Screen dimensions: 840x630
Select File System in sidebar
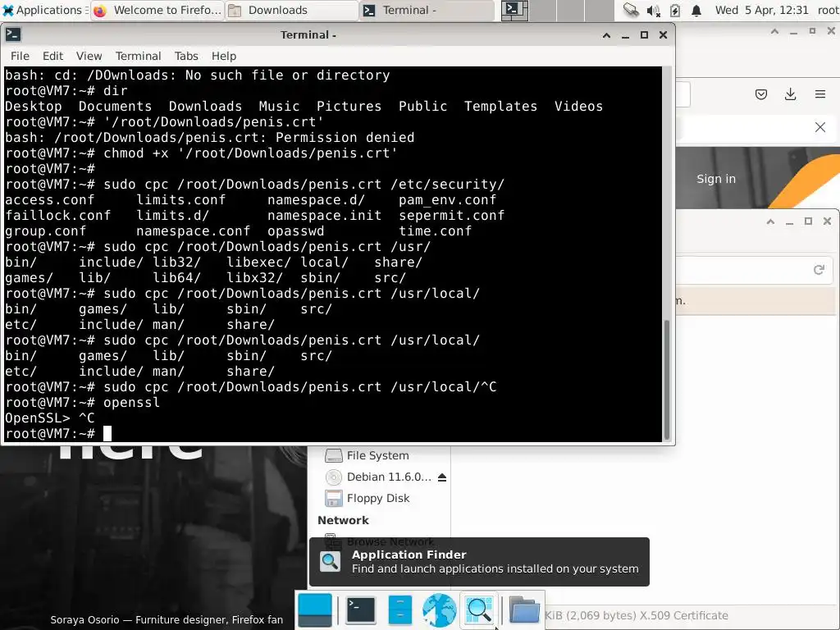377,455
